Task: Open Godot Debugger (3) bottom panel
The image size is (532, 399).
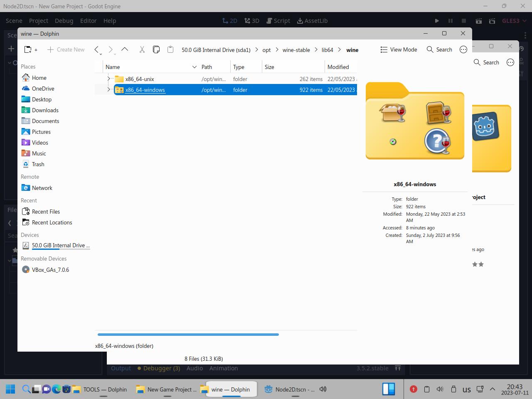Action: click(x=159, y=368)
